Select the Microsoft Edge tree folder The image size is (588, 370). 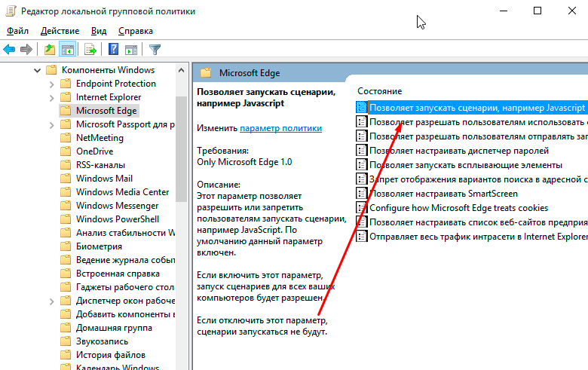[106, 111]
